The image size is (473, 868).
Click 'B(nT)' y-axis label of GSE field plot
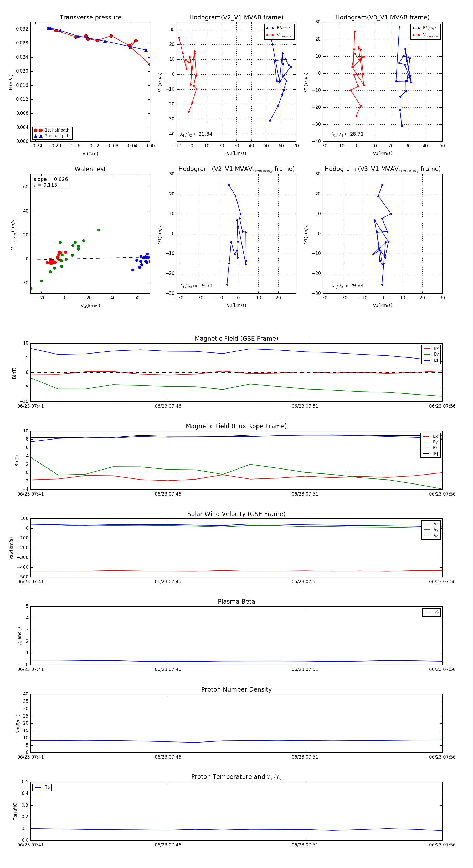(x=14, y=373)
